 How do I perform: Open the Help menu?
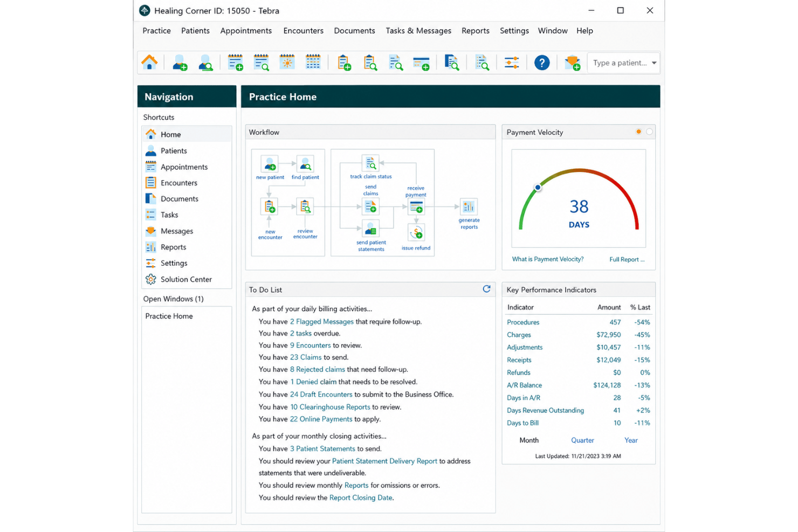coord(584,31)
